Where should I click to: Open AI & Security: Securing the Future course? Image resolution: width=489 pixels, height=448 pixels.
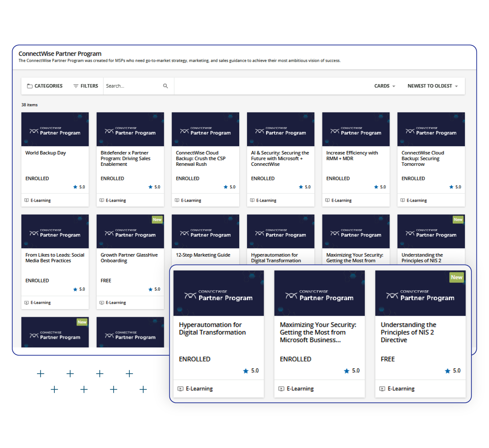pyautogui.click(x=280, y=158)
